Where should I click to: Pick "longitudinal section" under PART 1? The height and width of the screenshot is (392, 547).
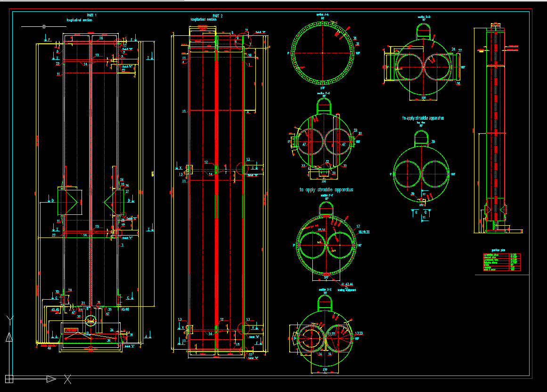[80, 20]
